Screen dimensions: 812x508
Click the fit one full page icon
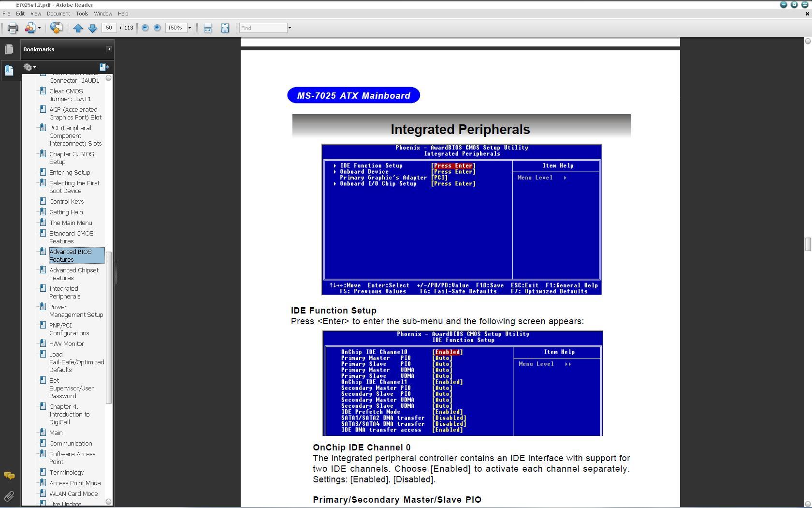coord(225,28)
